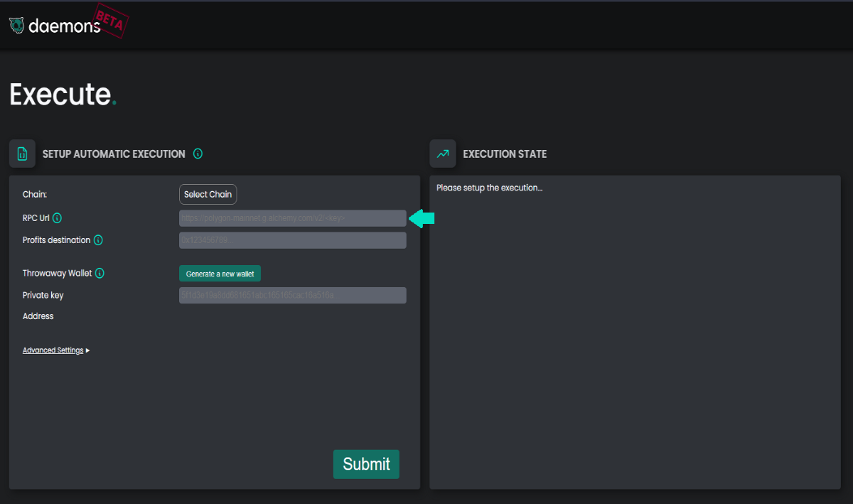Show the RPC Url info icon
The height and width of the screenshot is (504, 853).
coord(58,218)
